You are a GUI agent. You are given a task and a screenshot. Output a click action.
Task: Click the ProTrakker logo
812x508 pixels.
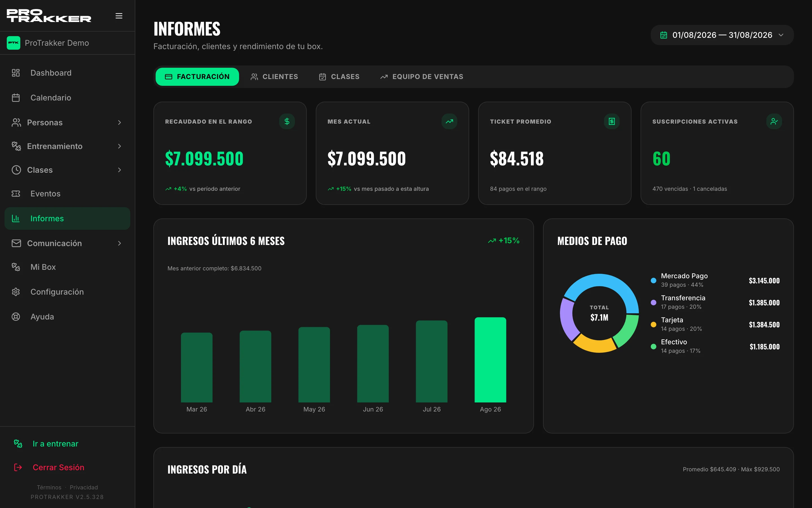[49, 16]
